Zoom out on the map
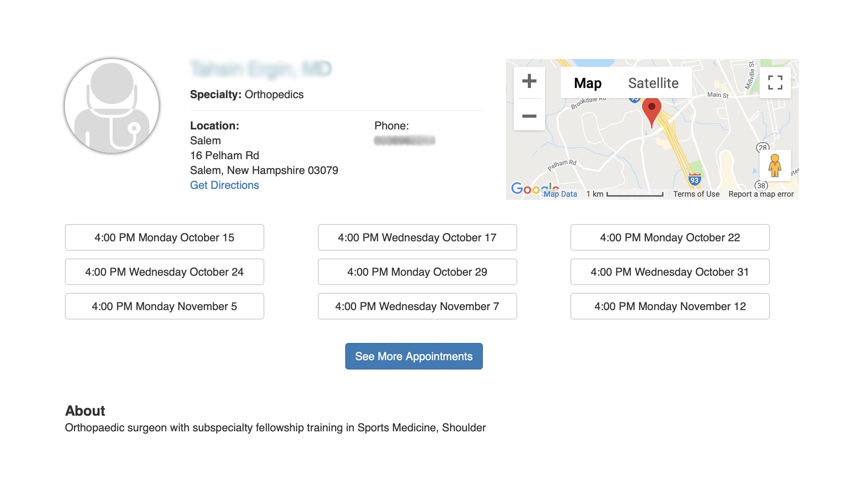Viewport: 868px width, 488px height. pyautogui.click(x=529, y=116)
